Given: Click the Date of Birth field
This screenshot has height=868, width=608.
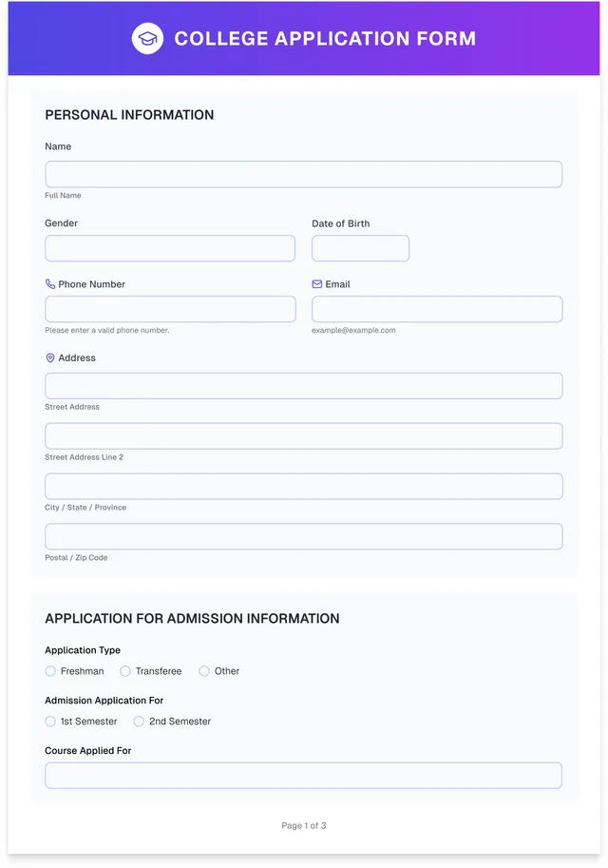Looking at the screenshot, I should pos(360,248).
